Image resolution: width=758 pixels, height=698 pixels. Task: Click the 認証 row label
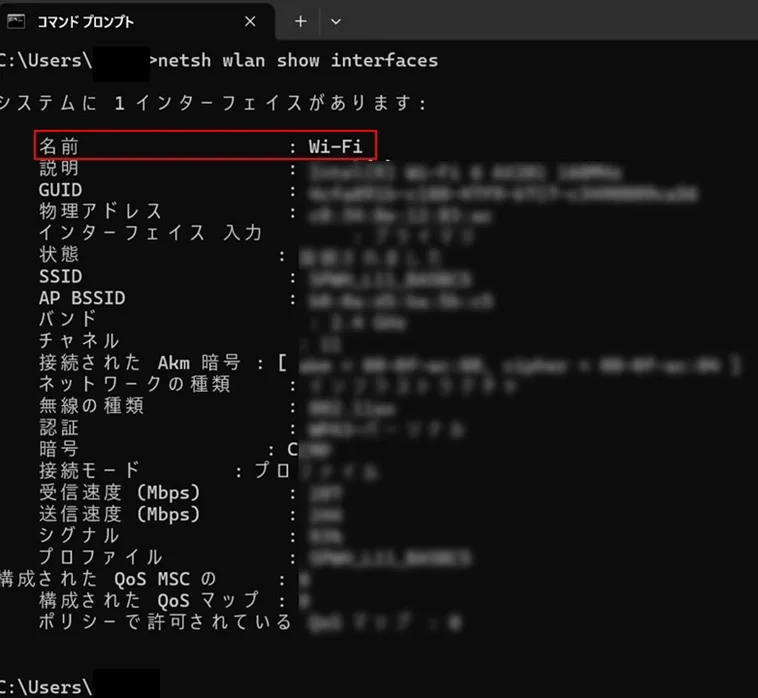(59, 428)
